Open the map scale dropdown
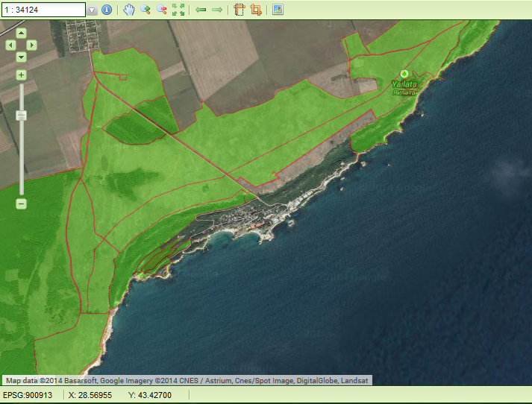This screenshot has width=532, height=404. (x=92, y=10)
